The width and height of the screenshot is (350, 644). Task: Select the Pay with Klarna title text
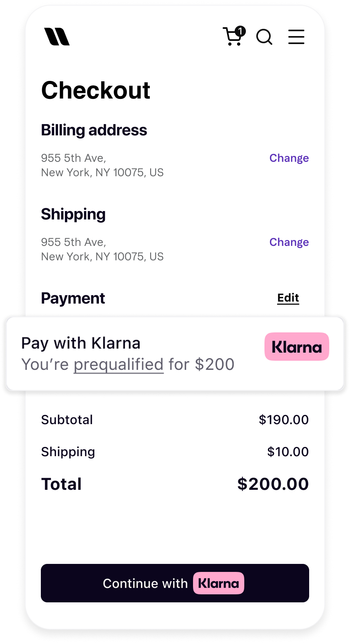pyautogui.click(x=81, y=343)
